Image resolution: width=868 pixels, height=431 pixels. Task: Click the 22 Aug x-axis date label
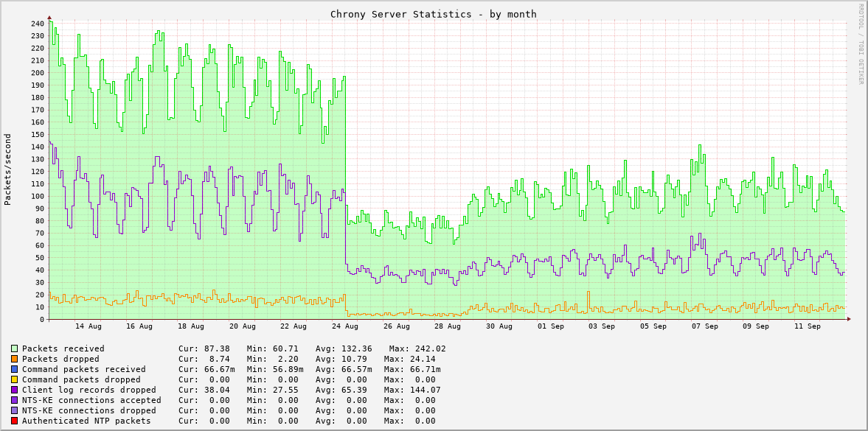point(294,326)
